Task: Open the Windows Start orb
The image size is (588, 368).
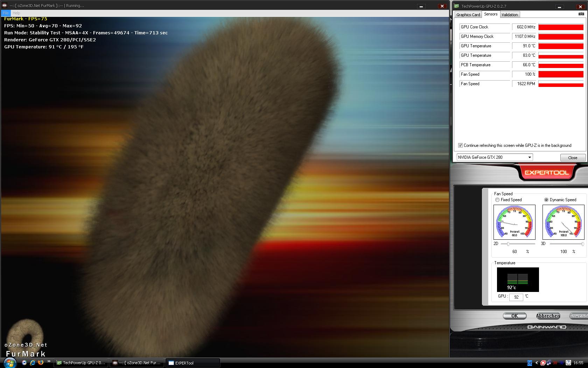Action: (x=9, y=362)
